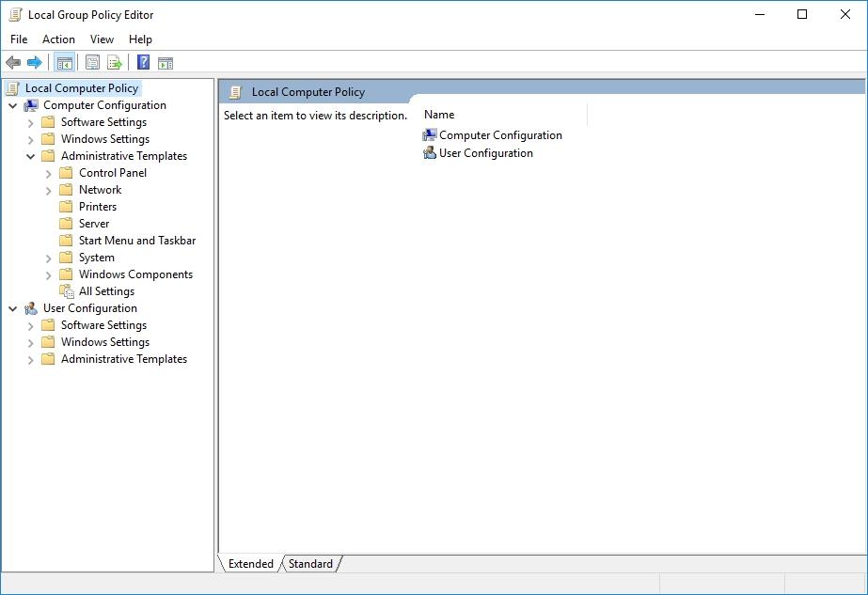The image size is (868, 595).
Task: Select Computer Configuration in the Name list
Action: coord(500,134)
